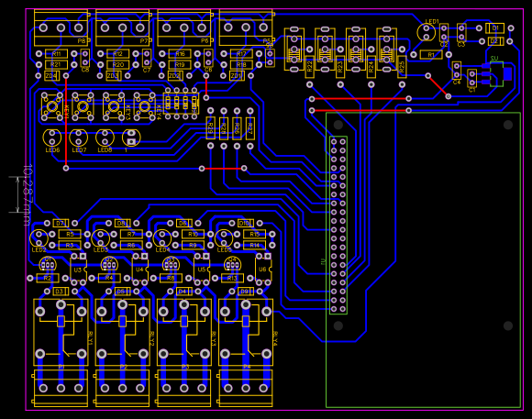Select diode D7 above R5

(61, 223)
